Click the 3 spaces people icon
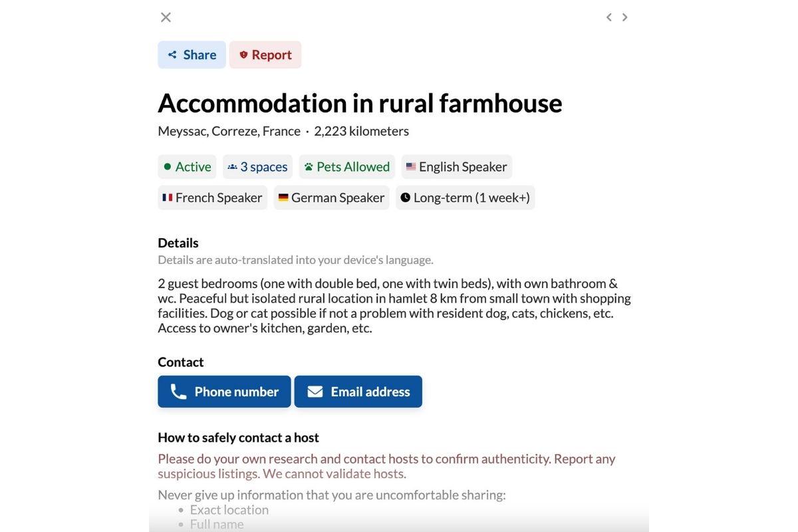The height and width of the screenshot is (532, 798). click(x=232, y=167)
